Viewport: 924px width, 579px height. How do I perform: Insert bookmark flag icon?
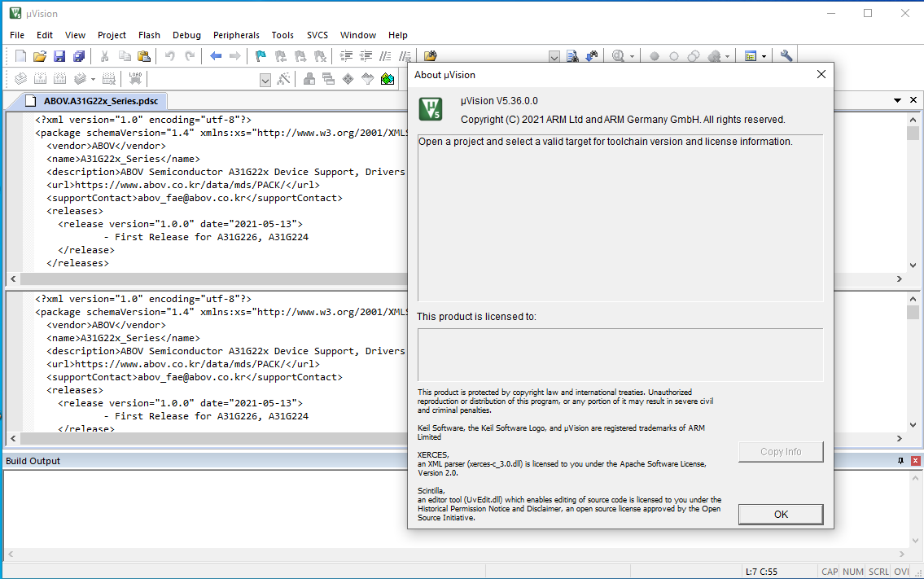point(261,56)
